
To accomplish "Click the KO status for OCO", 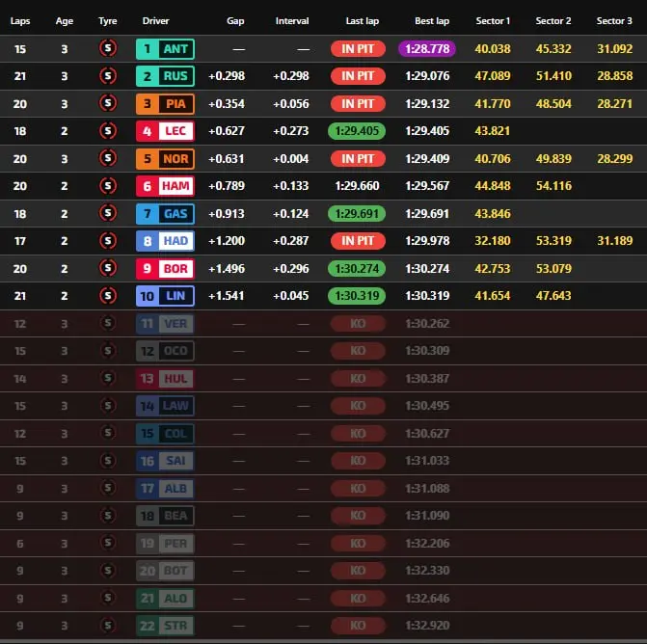I will click(358, 351).
